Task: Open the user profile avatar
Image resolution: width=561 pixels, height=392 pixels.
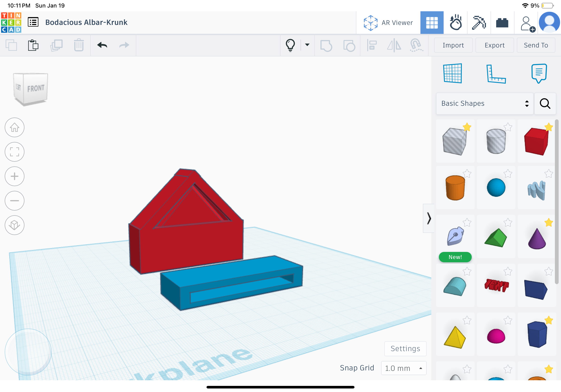Action: 549,23
